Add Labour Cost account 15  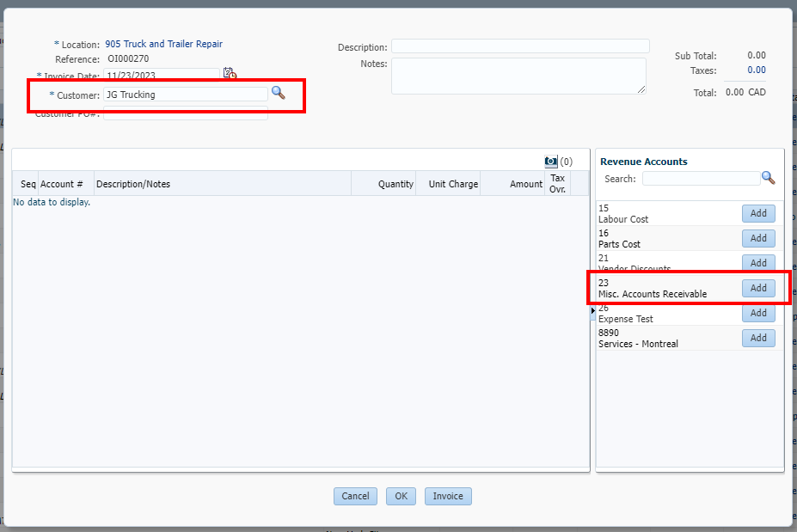757,213
